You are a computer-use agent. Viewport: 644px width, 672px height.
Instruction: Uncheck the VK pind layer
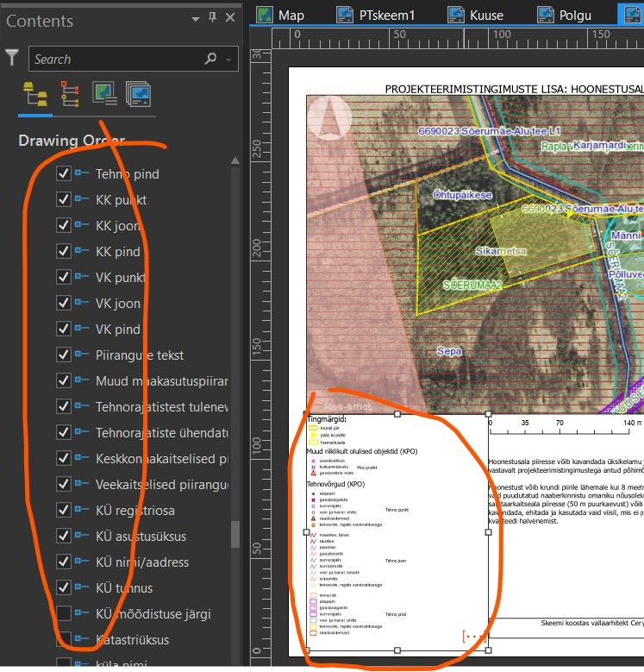click(x=64, y=329)
